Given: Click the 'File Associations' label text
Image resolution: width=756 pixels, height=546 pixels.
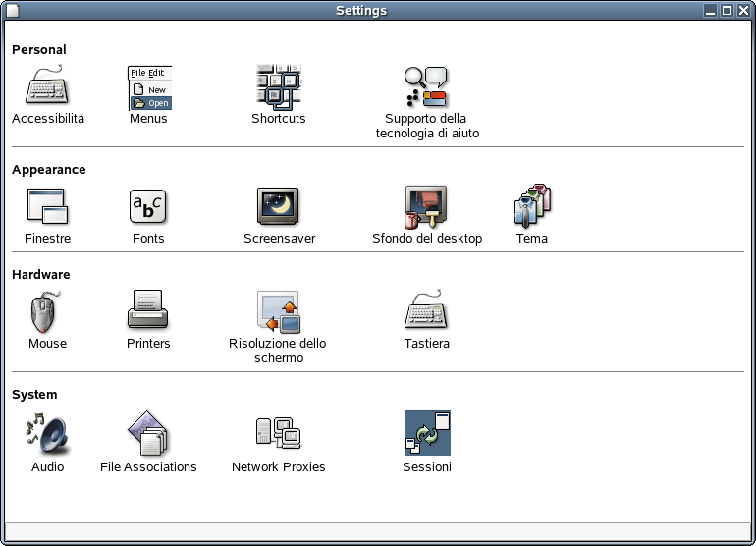Looking at the screenshot, I should [x=148, y=466].
